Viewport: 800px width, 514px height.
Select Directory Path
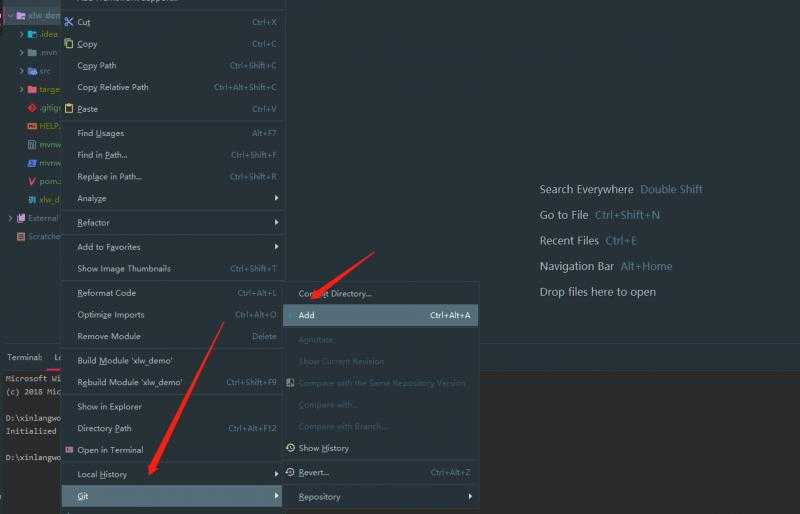pyautogui.click(x=172, y=428)
